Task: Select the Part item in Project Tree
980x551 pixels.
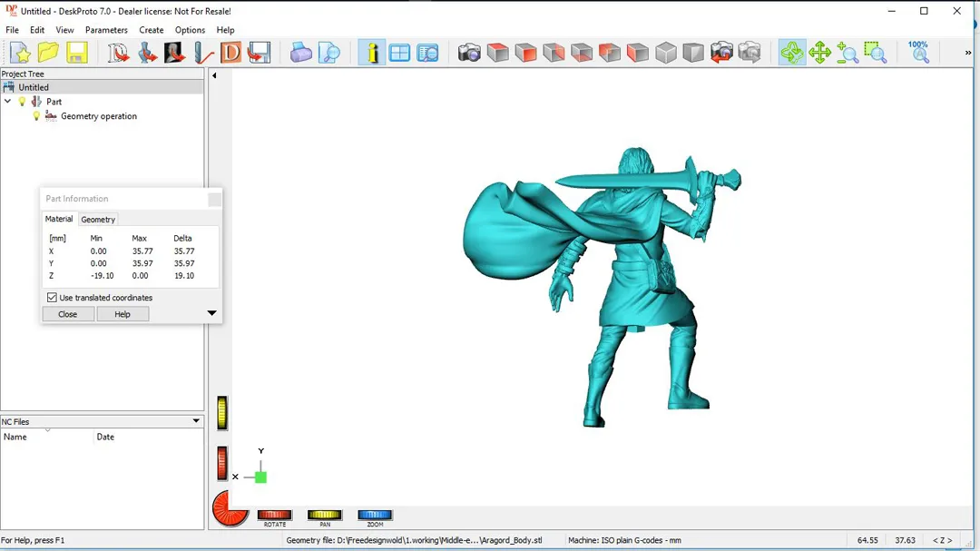Action: pos(54,102)
